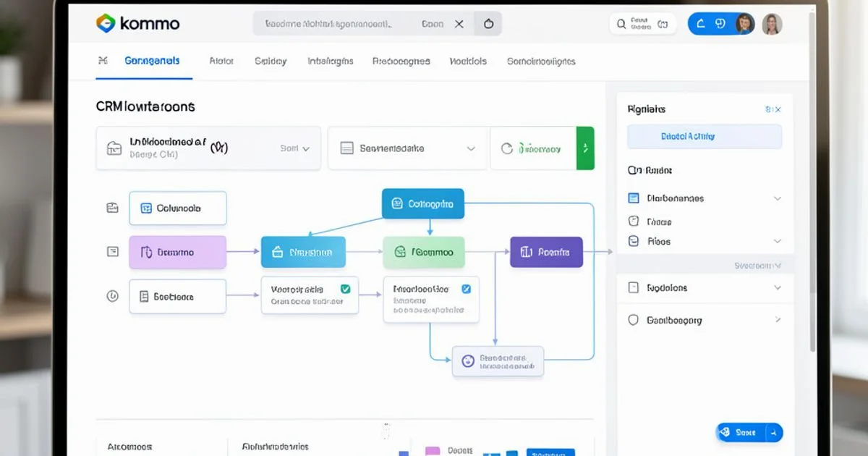The height and width of the screenshot is (456, 868).
Task: Click the light blue button in the side panel
Action: click(704, 136)
